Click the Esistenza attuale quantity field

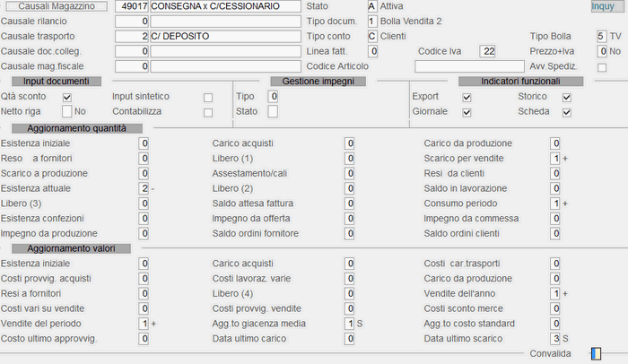pyautogui.click(x=144, y=188)
